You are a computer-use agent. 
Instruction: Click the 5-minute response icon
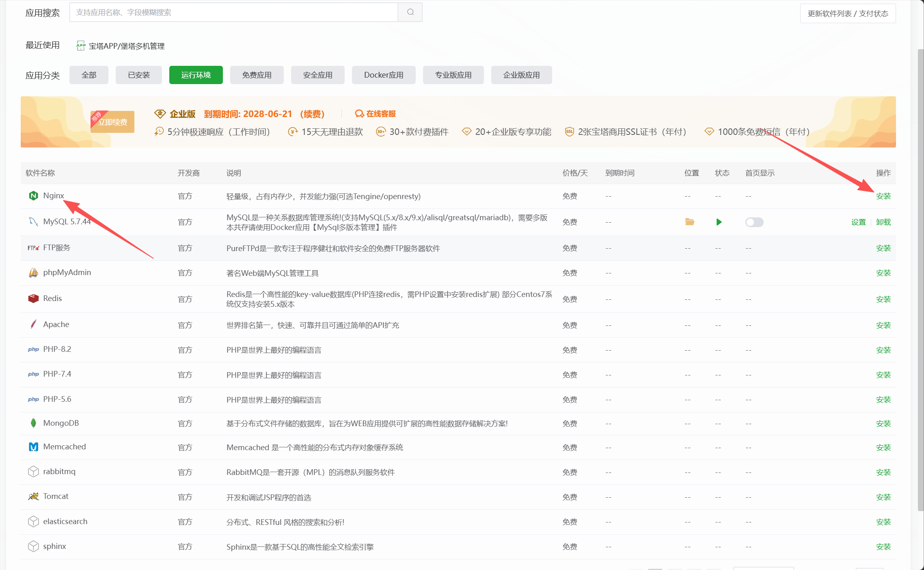(159, 132)
